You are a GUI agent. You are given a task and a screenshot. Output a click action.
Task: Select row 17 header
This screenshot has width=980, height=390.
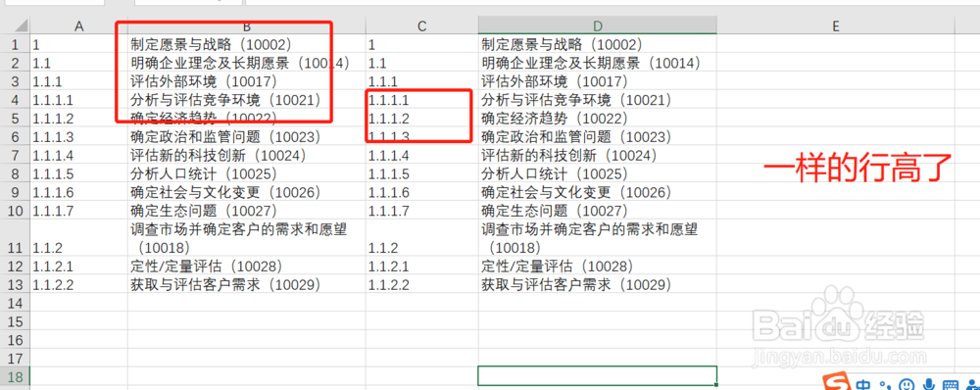click(x=15, y=358)
